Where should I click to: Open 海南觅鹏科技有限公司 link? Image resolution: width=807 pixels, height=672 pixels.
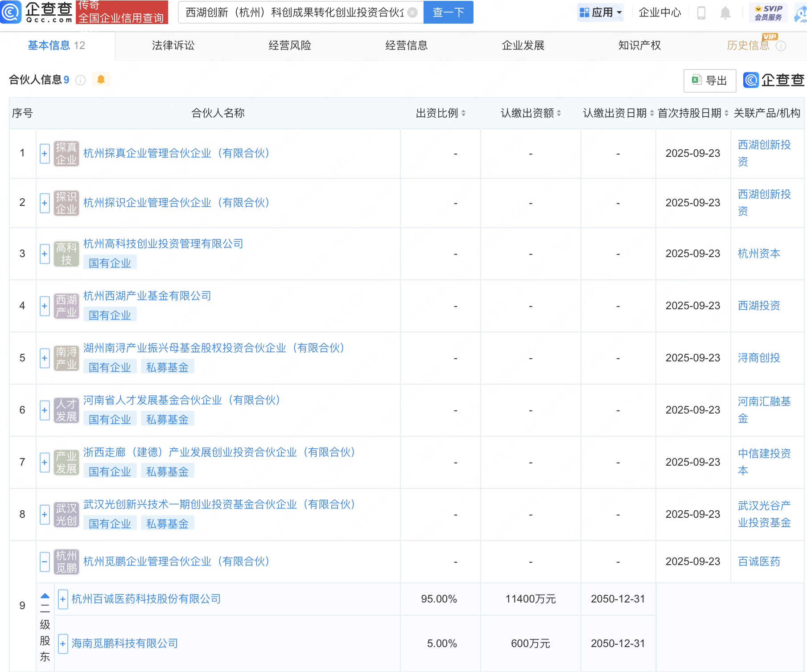[x=125, y=643]
